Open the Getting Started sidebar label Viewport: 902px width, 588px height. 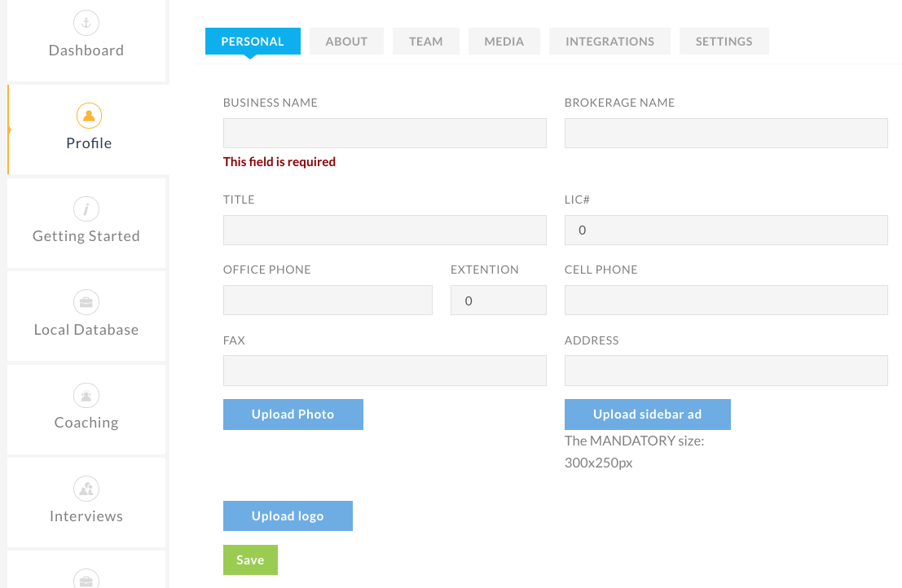tap(86, 236)
